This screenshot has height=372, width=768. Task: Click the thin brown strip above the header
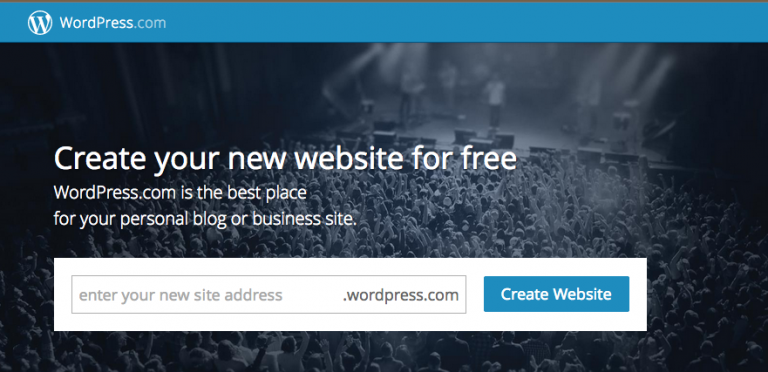pyautogui.click(x=384, y=1)
